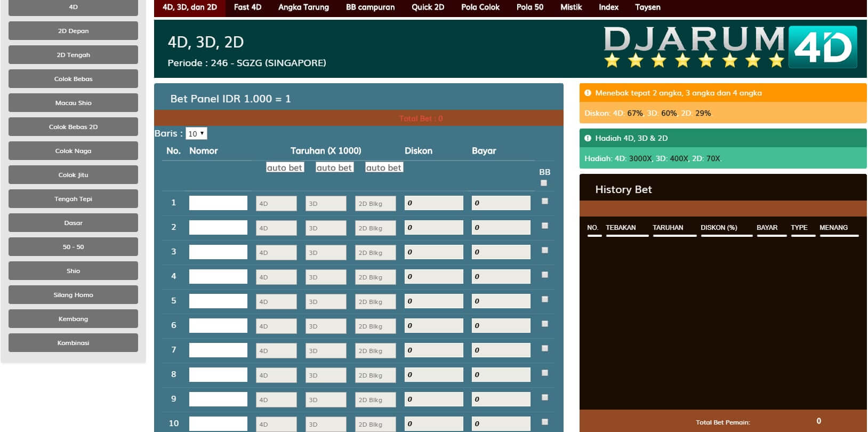Screen dimensions: 868x432
Task: Focus the Nomor field in row 9
Action: tap(218, 399)
